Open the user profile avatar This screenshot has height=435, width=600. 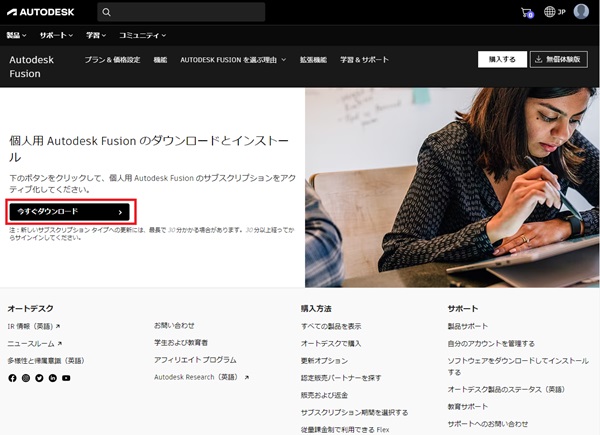(x=581, y=11)
